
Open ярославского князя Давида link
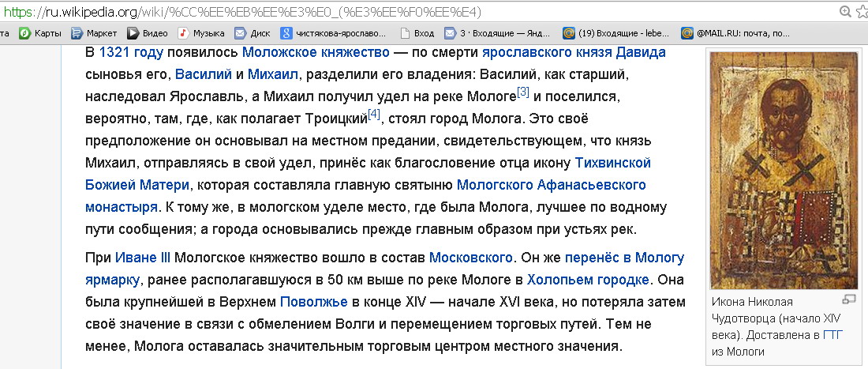pos(574,53)
